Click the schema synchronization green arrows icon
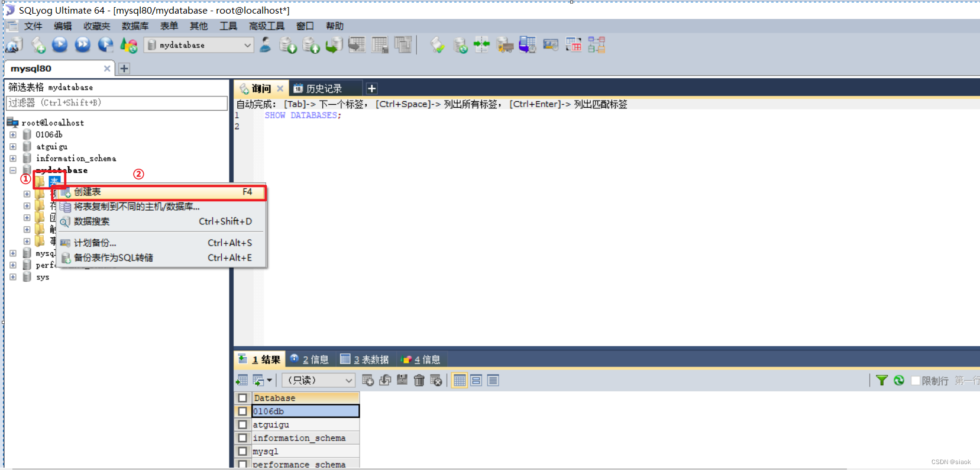Screen dimensions: 980x470 point(482,45)
